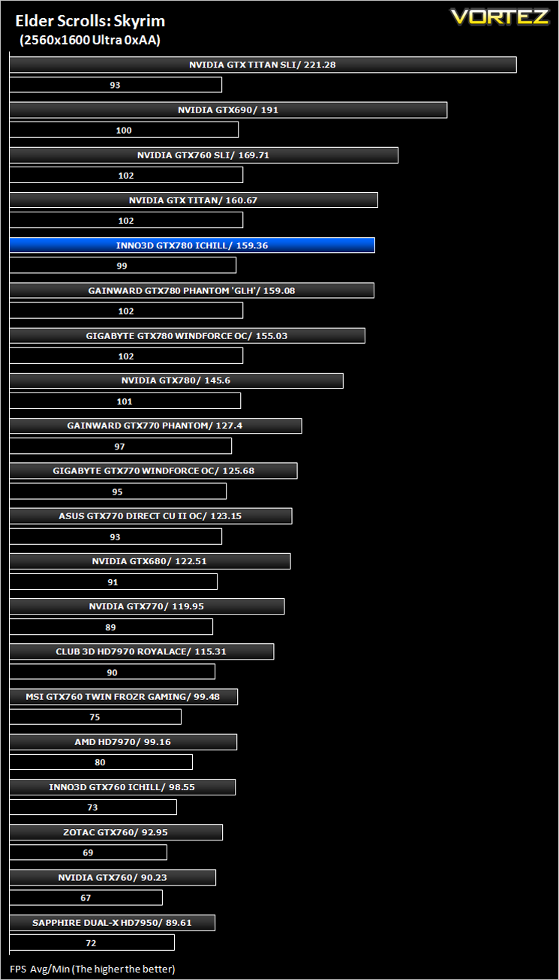Click the minimum FPS 91 bar under GTX680
Screen dimensions: 559x980
click(113, 582)
